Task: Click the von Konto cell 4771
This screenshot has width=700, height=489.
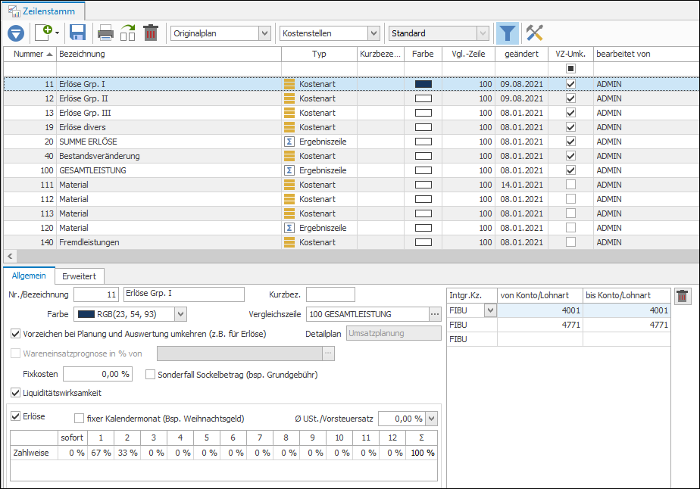Action: [x=540, y=325]
